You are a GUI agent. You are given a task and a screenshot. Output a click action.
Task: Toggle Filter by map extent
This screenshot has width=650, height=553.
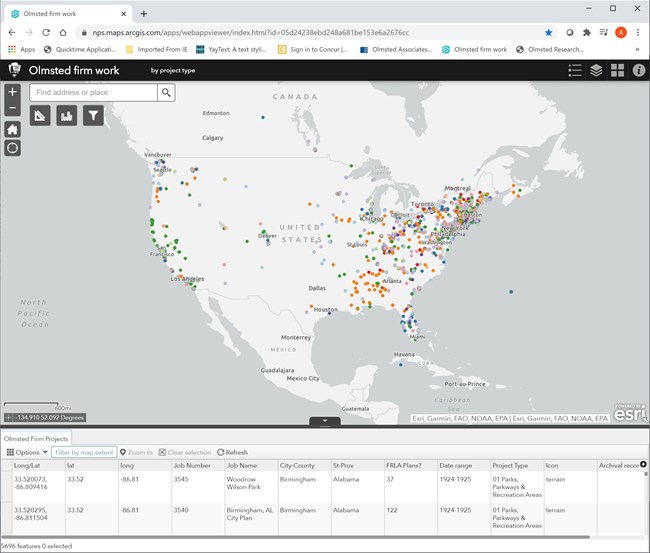pos(84,452)
